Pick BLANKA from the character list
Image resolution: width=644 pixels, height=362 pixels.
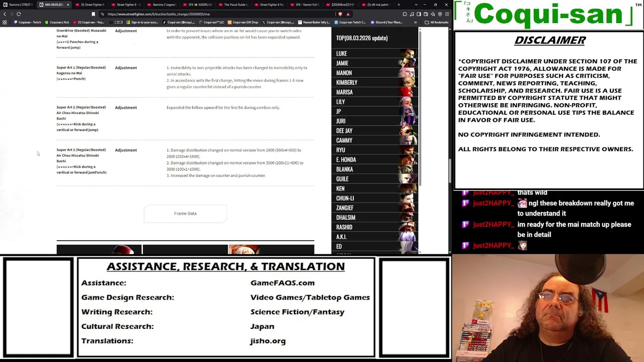[374, 169]
